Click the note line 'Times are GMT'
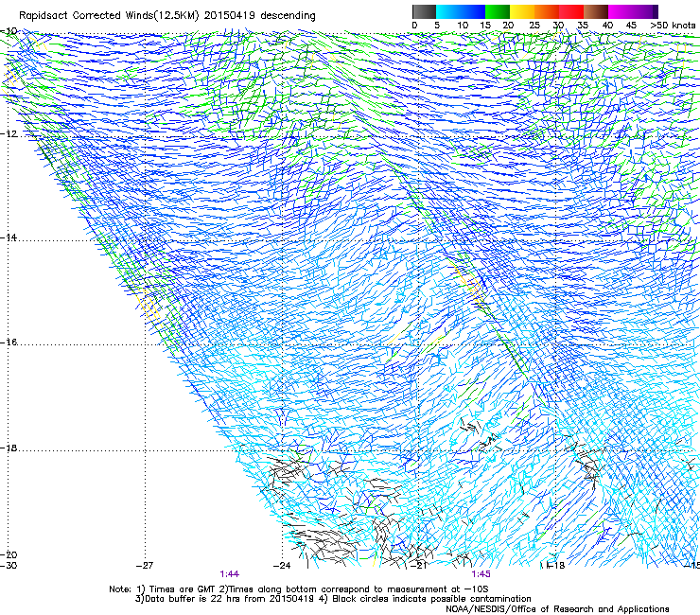Viewport: 700px width, 615px height. (x=183, y=589)
